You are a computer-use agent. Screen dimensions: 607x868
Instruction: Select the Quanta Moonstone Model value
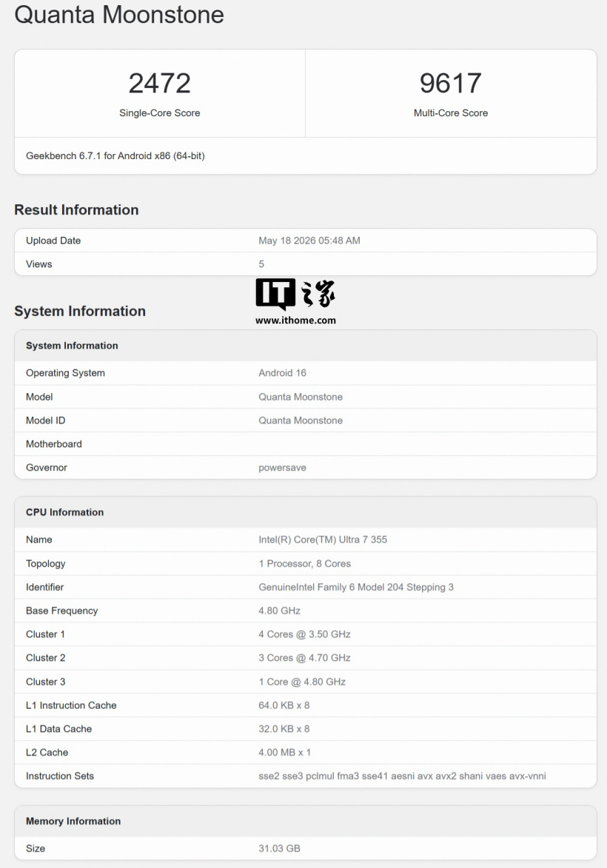tap(301, 397)
